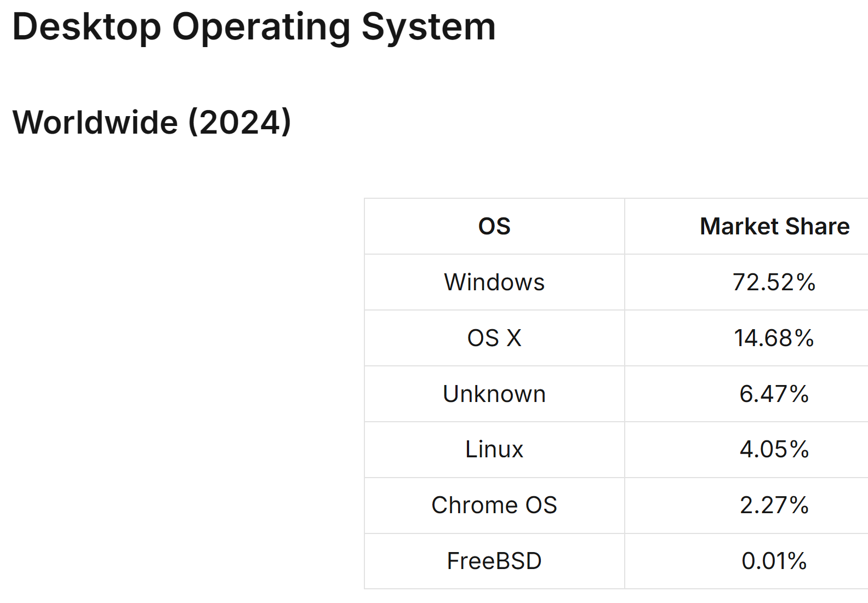
Task: Click the word Desktop in the title
Action: [87, 27]
